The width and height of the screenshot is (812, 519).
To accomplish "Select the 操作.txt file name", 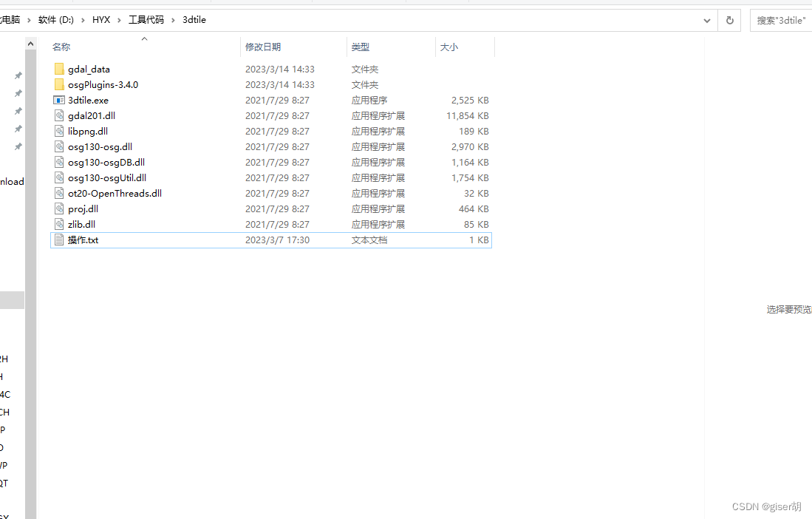I will (x=83, y=240).
